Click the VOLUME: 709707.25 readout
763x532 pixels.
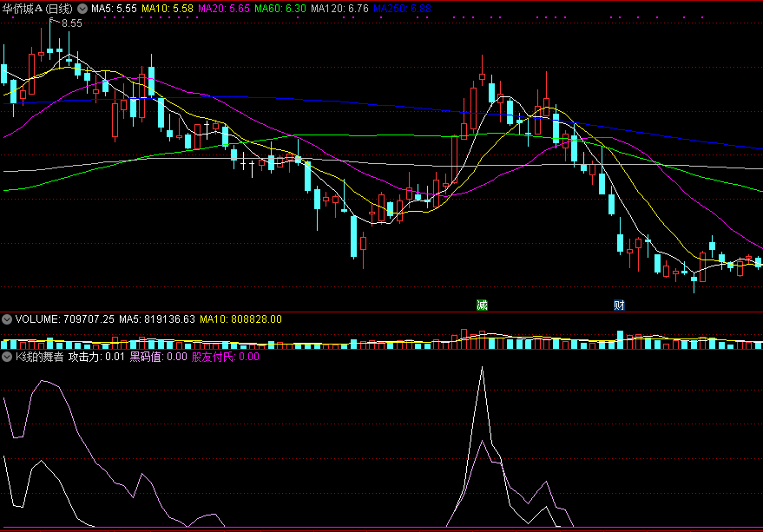65,319
